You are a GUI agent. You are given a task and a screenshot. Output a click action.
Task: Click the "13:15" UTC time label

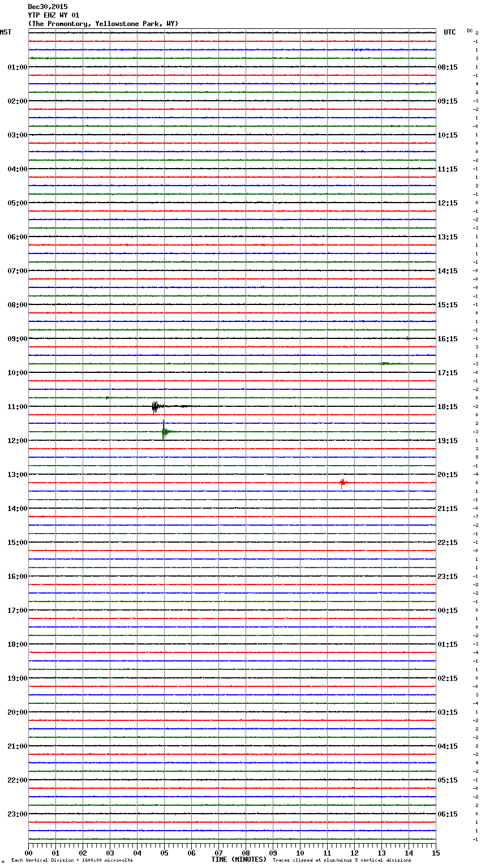coord(448,237)
